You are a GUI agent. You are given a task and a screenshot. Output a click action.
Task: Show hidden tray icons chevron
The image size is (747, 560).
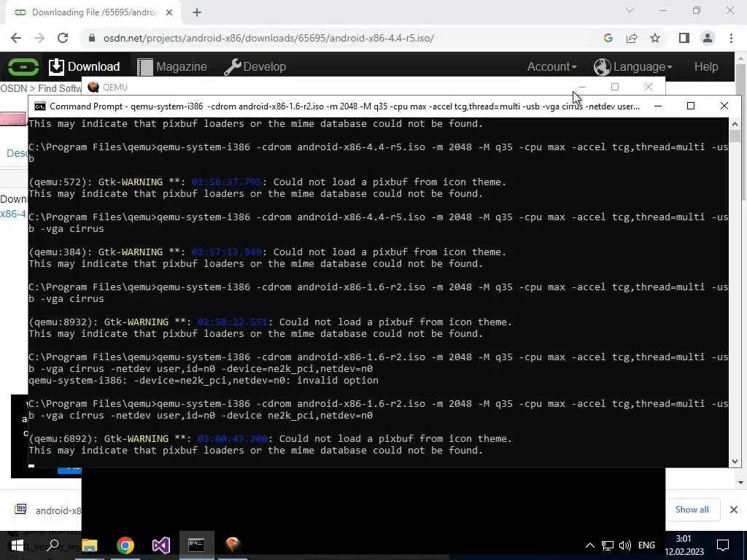pyautogui.click(x=589, y=545)
